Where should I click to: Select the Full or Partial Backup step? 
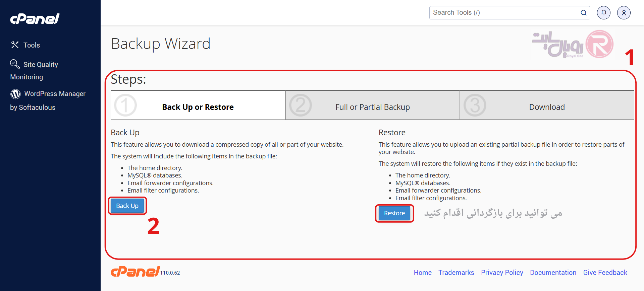[x=372, y=107]
